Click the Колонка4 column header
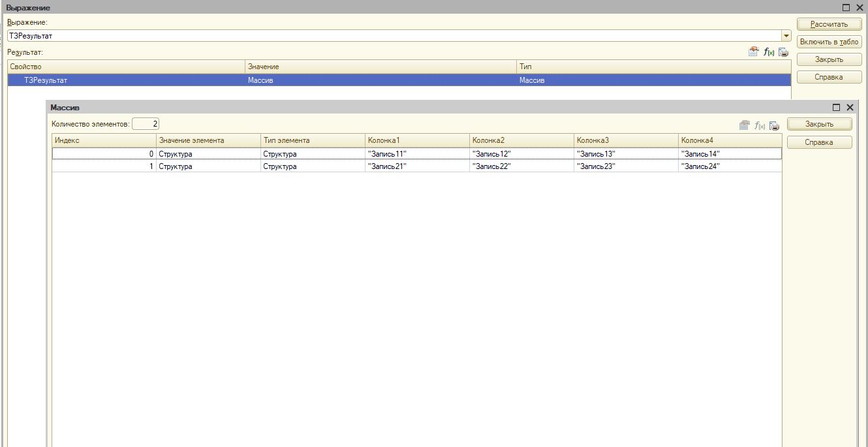Viewport: 868px width, 447px height. point(730,140)
